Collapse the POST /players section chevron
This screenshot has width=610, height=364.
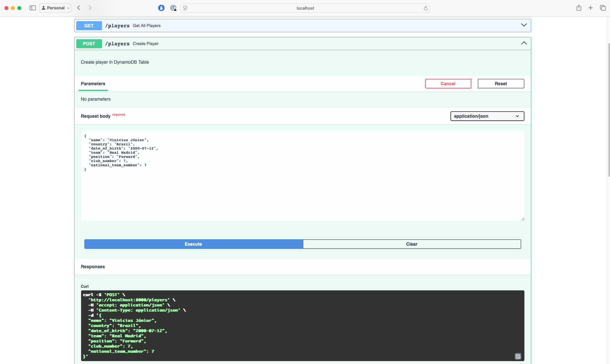[x=524, y=43]
